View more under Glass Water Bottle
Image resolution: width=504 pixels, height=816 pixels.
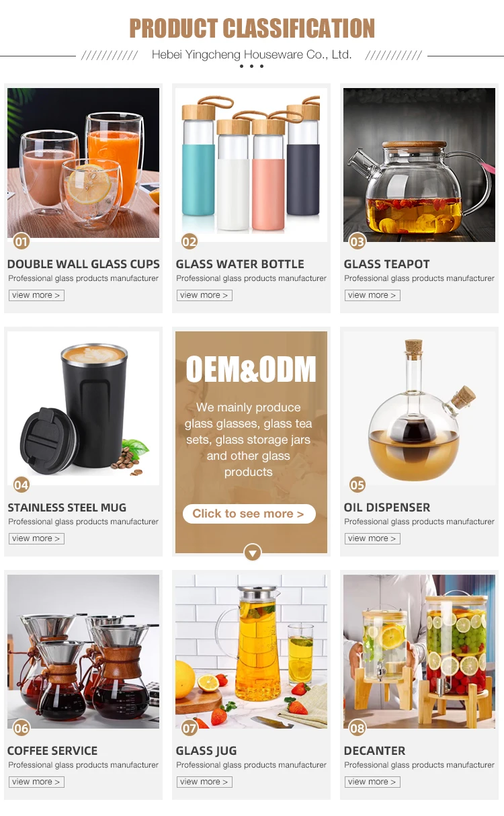(204, 295)
